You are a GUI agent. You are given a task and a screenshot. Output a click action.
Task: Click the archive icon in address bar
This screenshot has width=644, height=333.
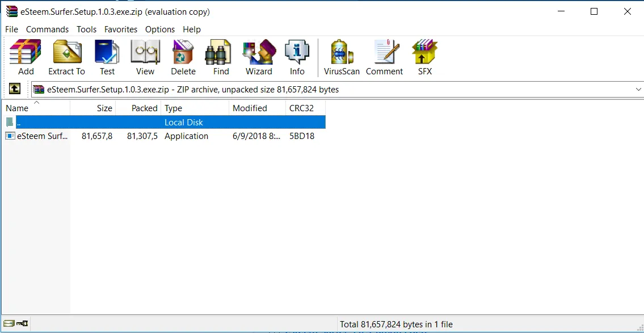coord(39,90)
